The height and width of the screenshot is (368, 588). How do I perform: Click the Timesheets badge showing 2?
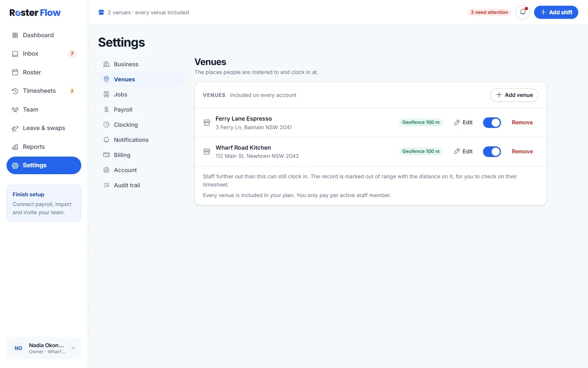(x=72, y=91)
